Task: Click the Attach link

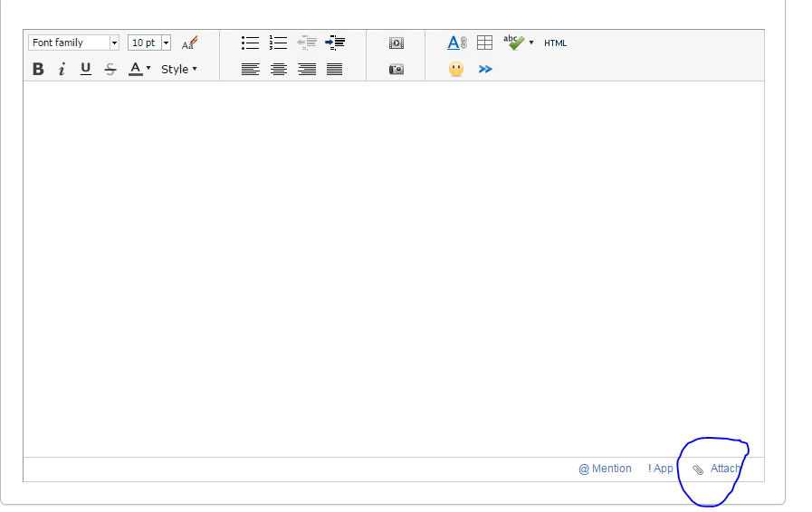Action: [725, 469]
